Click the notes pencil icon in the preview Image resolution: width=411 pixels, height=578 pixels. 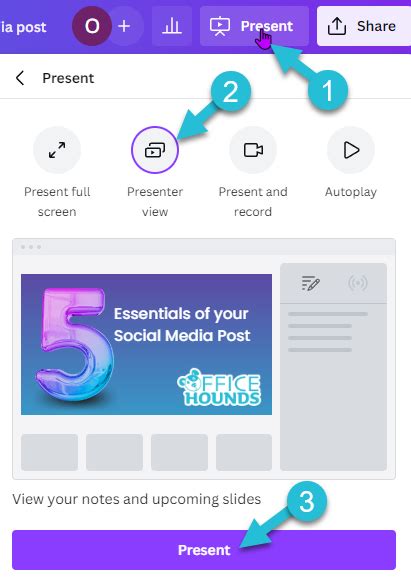coord(310,283)
